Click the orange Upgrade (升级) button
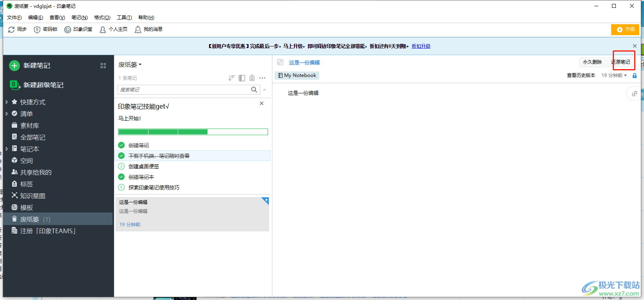 625,30
